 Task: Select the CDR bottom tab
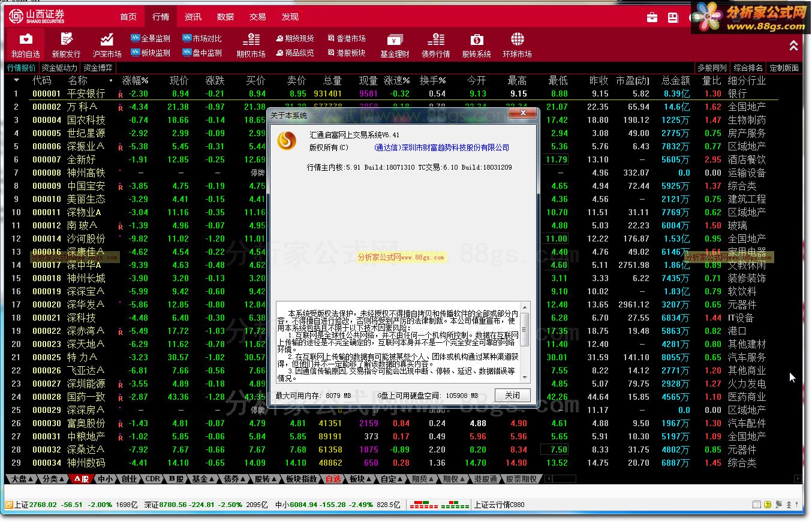(x=153, y=479)
